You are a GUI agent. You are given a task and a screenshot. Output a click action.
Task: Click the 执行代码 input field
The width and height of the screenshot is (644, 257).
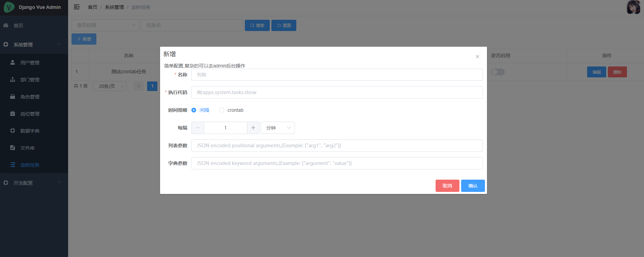337,92
